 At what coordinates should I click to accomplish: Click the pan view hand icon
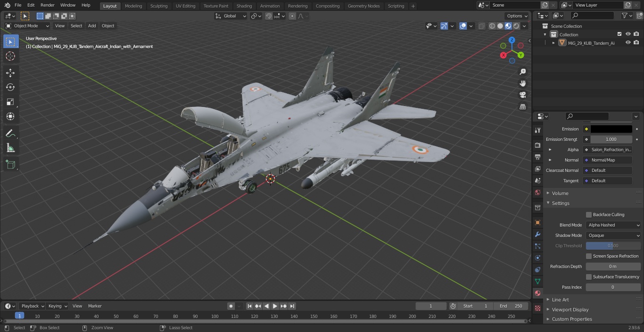(522, 83)
